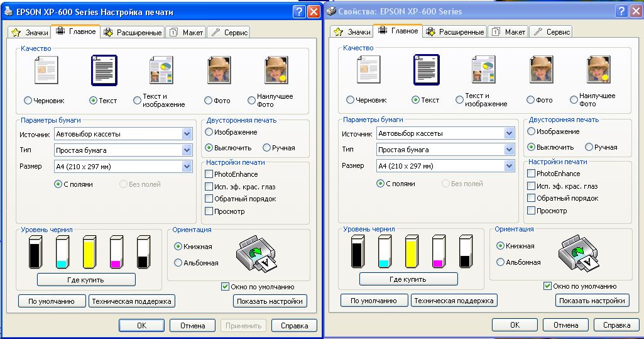Open the Расширенные tab in Настройка печати window

[x=133, y=33]
